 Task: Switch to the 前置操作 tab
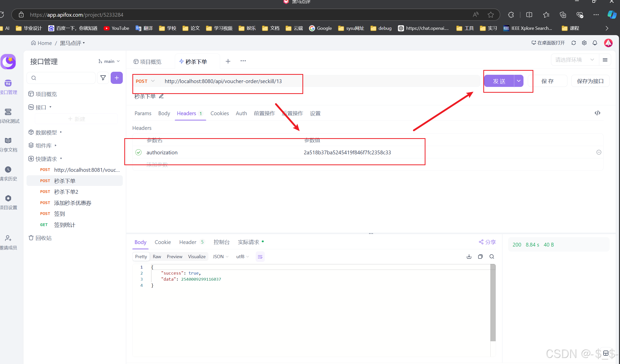pyautogui.click(x=264, y=113)
